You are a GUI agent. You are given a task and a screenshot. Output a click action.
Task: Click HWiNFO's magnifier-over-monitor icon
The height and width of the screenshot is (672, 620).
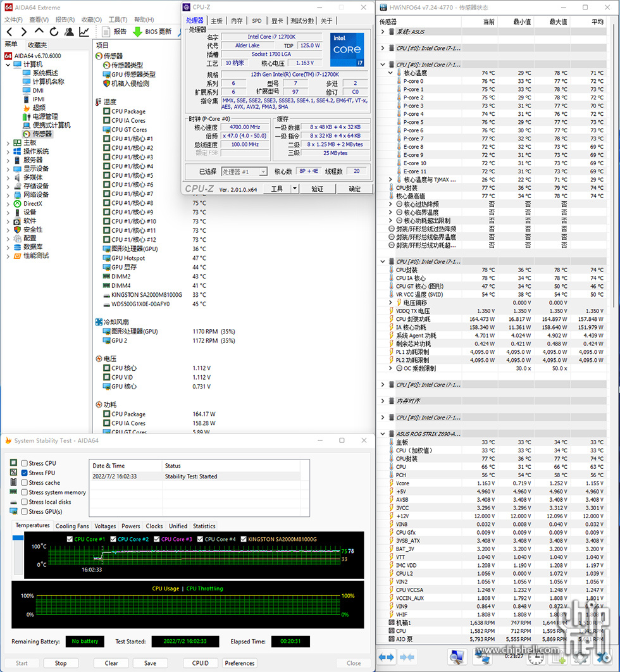(457, 657)
